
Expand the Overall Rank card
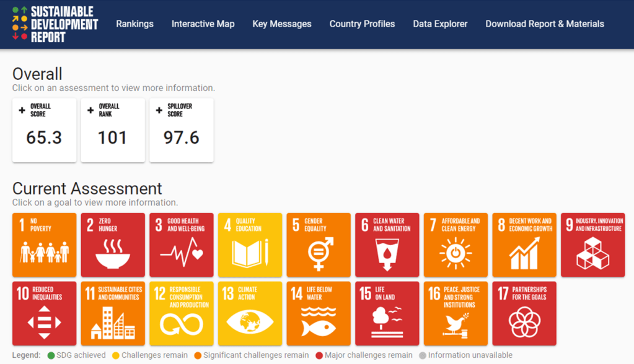coord(113,130)
